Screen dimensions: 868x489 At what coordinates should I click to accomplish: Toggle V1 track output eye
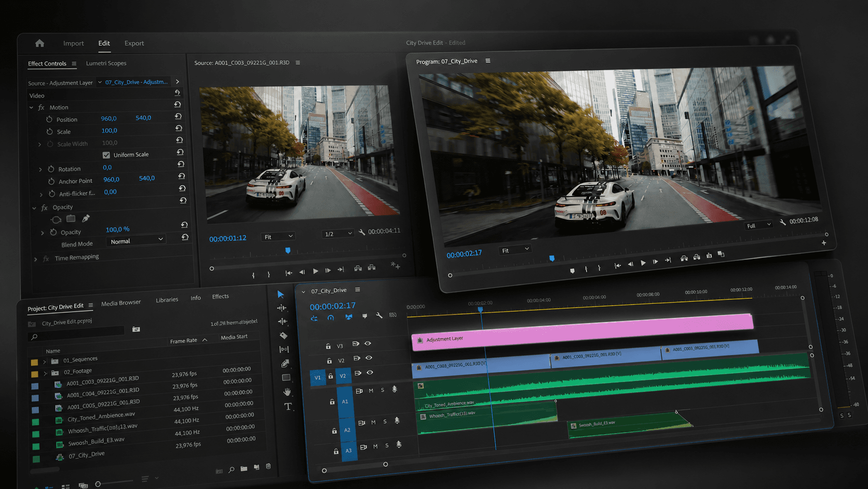(370, 373)
